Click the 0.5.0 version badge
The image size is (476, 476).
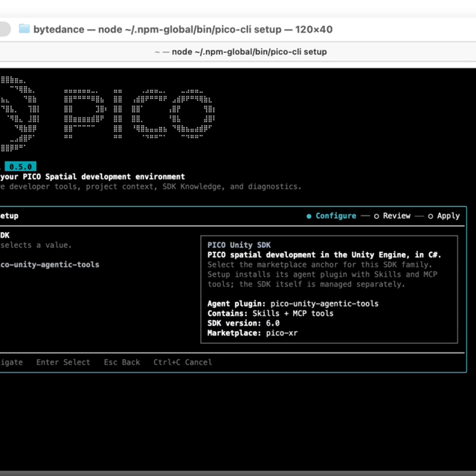(x=20, y=167)
